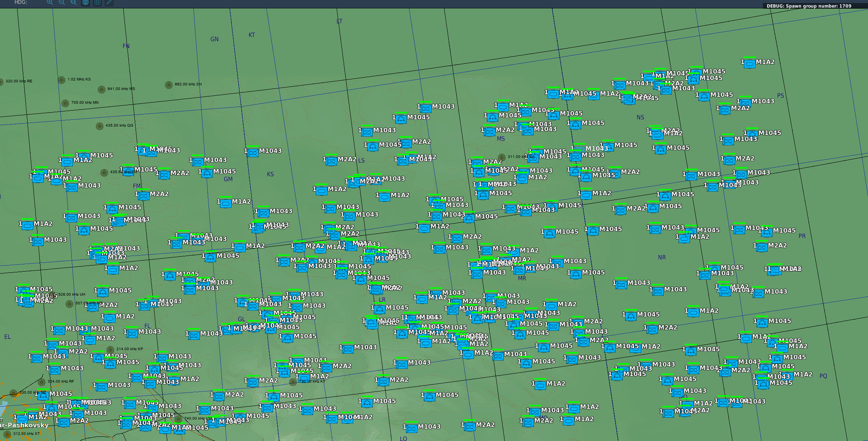Image resolution: width=868 pixels, height=441 pixels.
Task: Select the 312.00 kHz XT beacon icon
Action: tap(7, 434)
